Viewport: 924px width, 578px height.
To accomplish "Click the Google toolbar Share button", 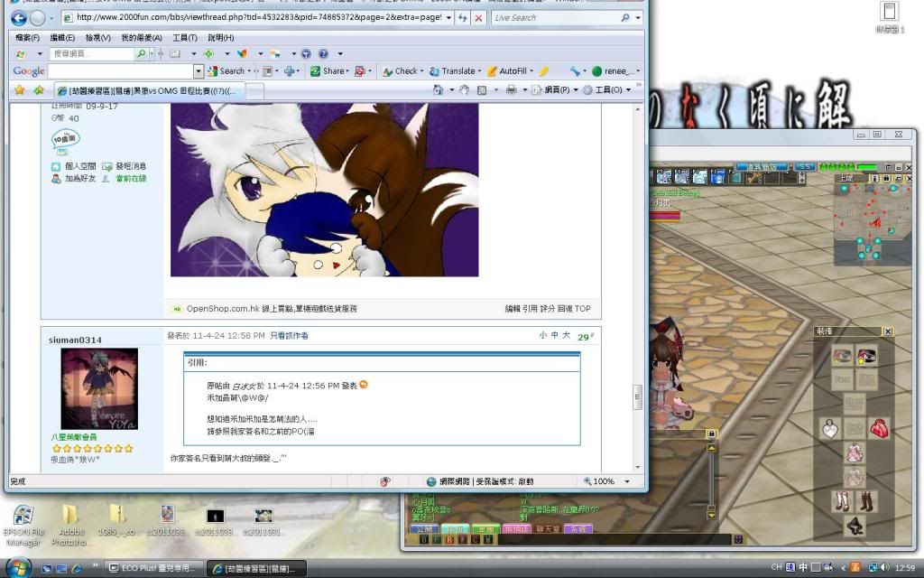I will 328,70.
